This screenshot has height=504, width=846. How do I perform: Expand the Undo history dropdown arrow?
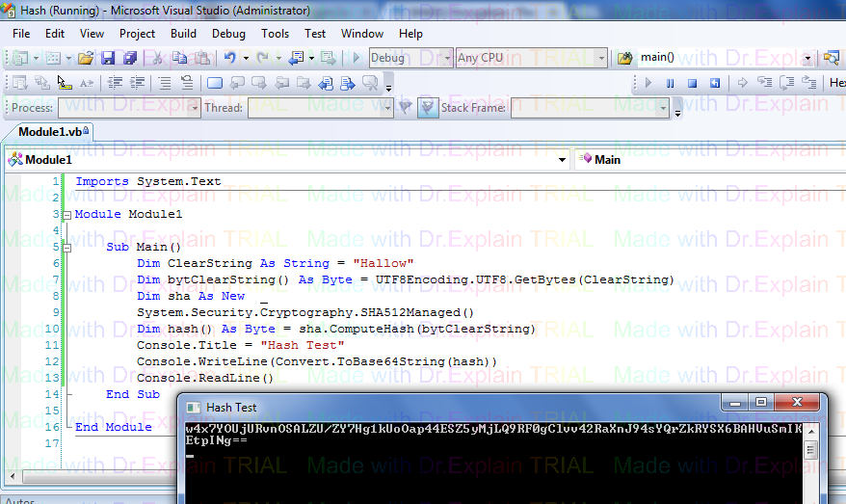pos(246,58)
